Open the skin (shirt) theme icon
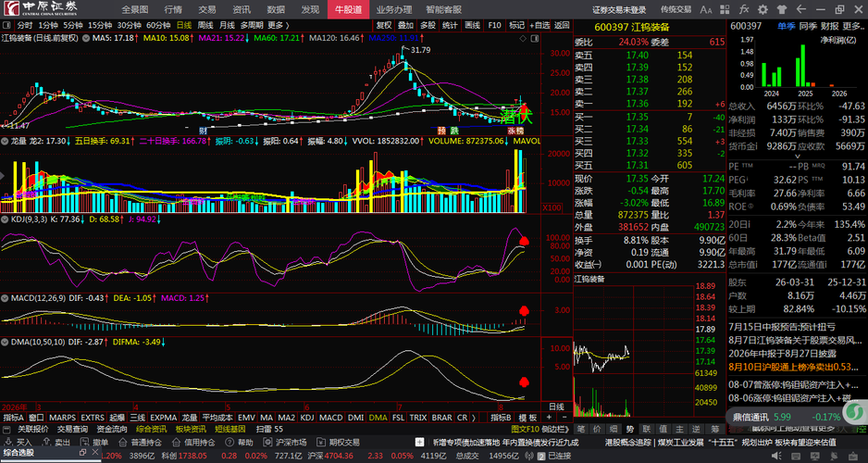The height and width of the screenshot is (463, 868). 782,9
